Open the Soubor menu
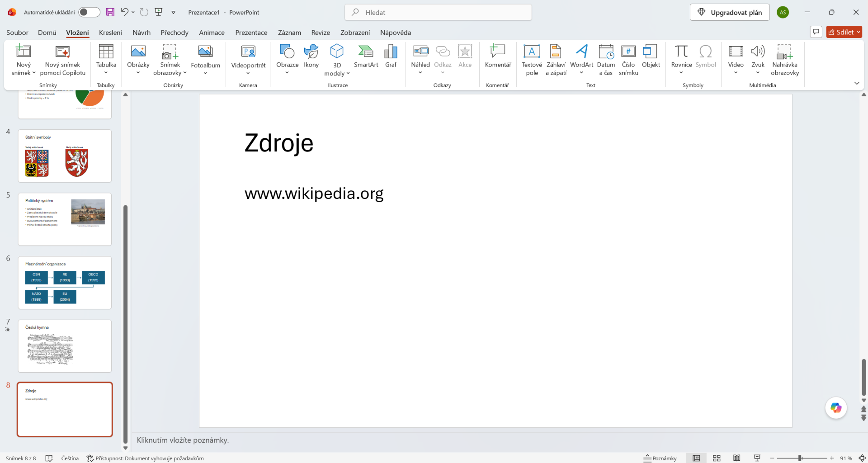Image resolution: width=868 pixels, height=463 pixels. 17,33
